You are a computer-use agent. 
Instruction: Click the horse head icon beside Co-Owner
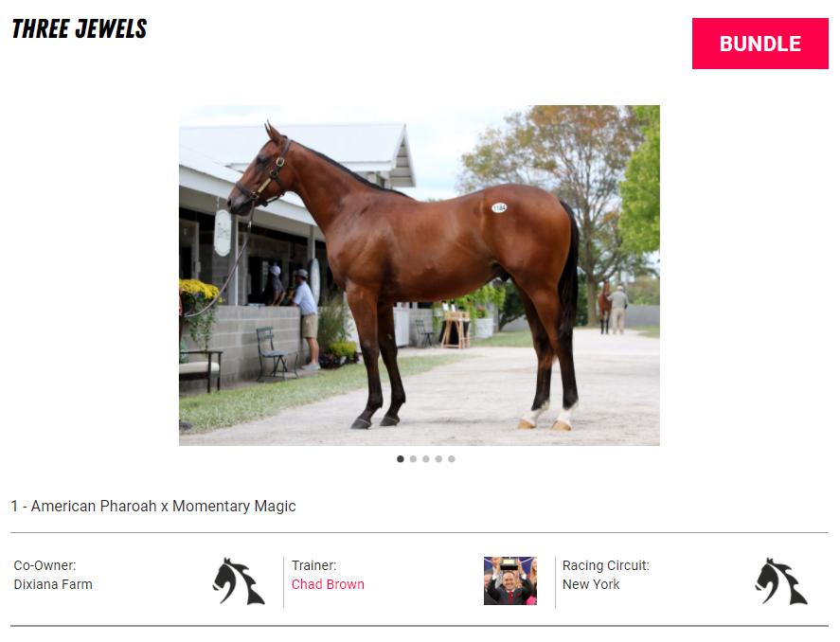pyautogui.click(x=239, y=581)
